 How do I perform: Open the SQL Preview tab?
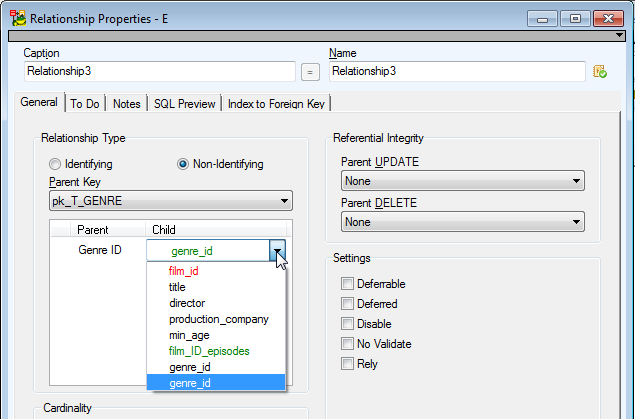click(x=185, y=103)
